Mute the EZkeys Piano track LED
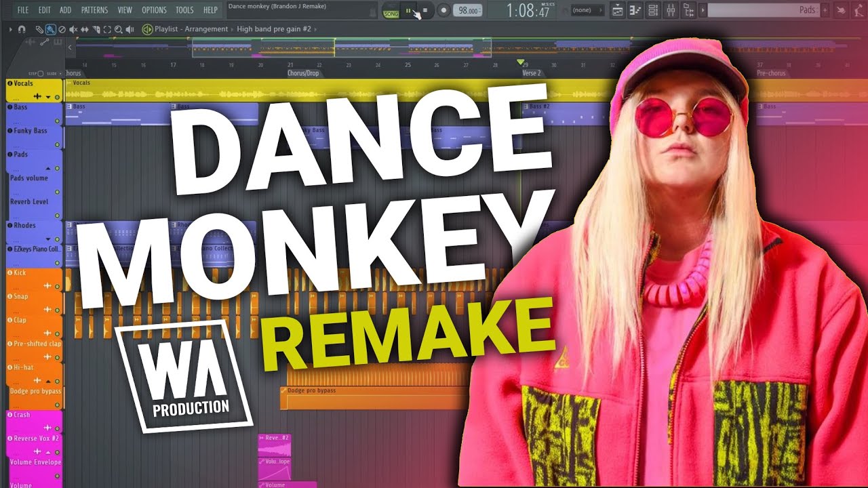 [57, 263]
